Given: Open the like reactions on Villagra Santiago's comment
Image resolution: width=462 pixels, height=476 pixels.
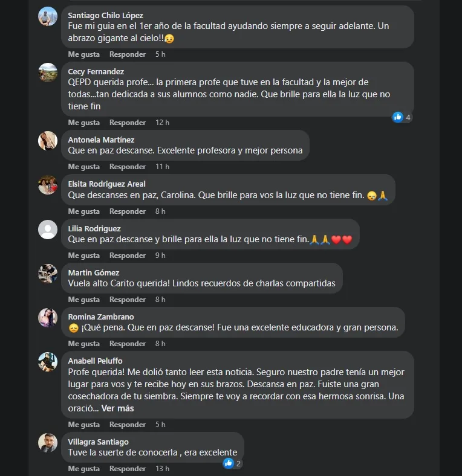Looking at the screenshot, I should click(233, 463).
